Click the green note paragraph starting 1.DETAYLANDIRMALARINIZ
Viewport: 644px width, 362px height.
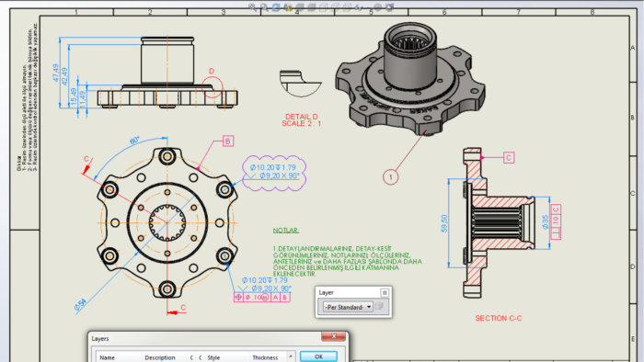click(347, 261)
